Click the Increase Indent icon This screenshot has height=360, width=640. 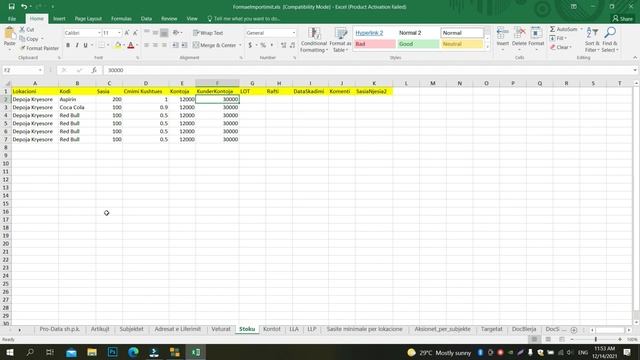point(184,45)
